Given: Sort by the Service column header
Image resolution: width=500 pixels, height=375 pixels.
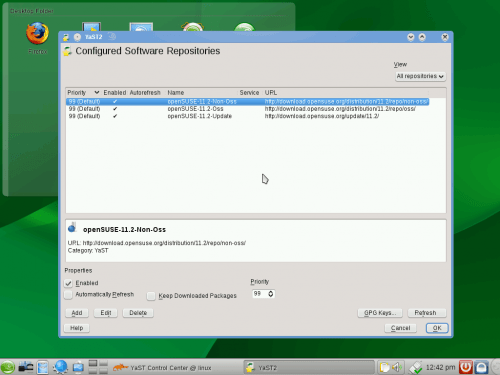Looking at the screenshot, I should pos(249,93).
